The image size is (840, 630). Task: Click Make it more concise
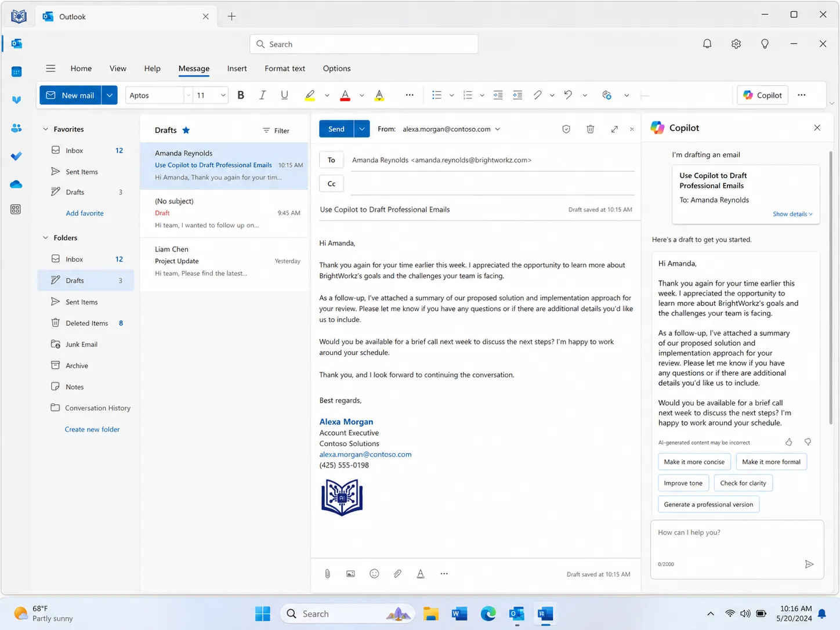click(694, 462)
